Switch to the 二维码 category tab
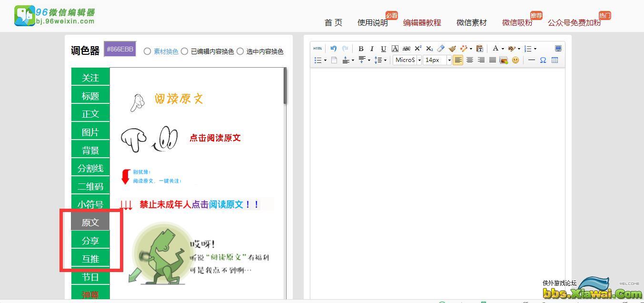644x303 pixels. click(x=90, y=186)
